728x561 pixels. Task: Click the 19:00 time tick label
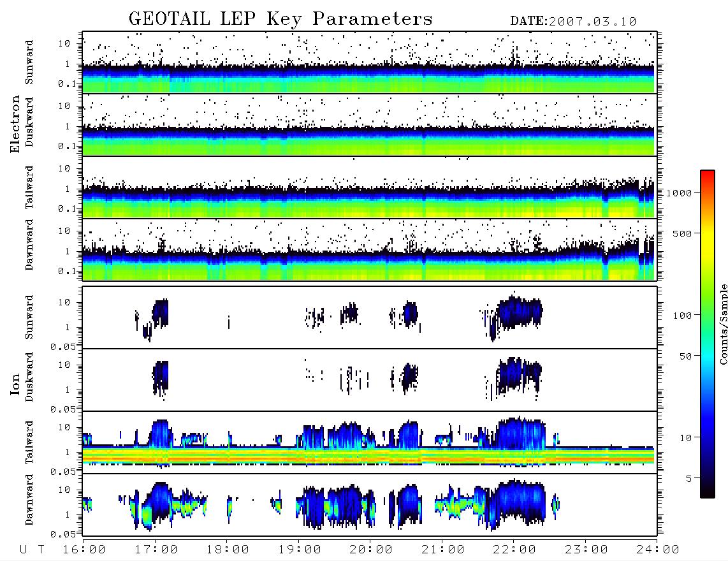[x=300, y=550]
